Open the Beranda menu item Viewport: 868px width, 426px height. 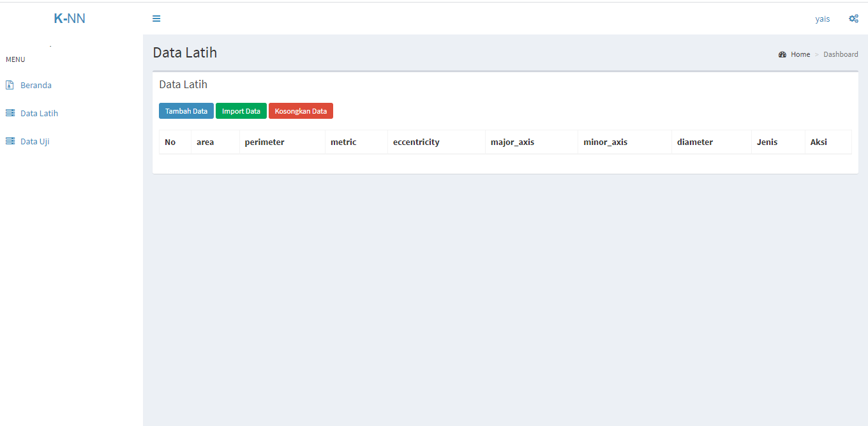pos(36,85)
